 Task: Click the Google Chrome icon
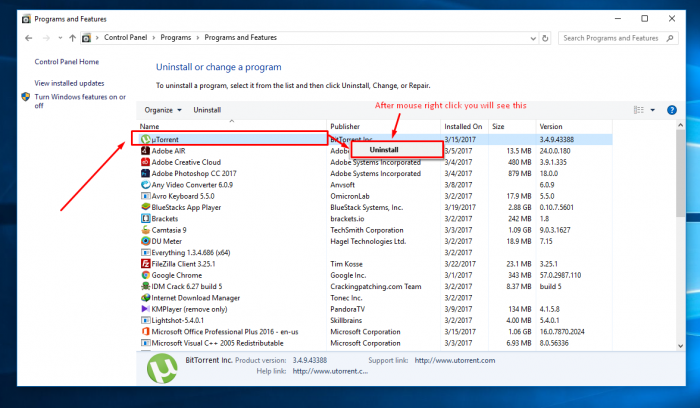click(146, 275)
